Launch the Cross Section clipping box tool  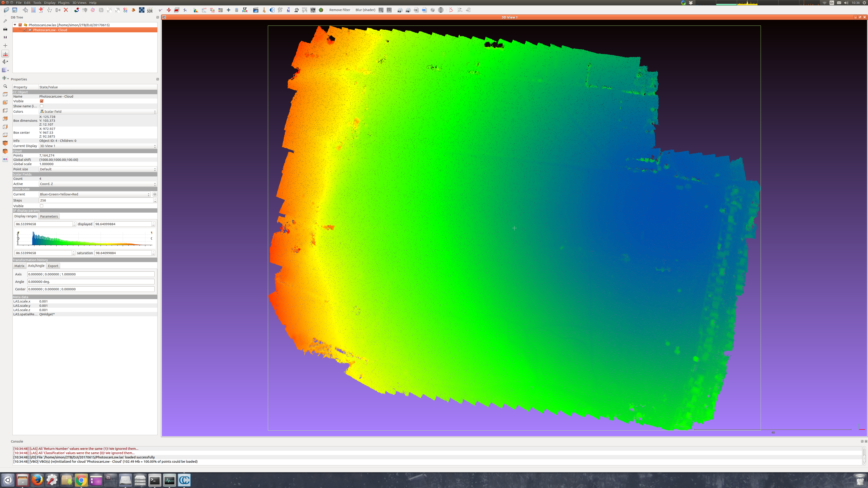point(177,10)
